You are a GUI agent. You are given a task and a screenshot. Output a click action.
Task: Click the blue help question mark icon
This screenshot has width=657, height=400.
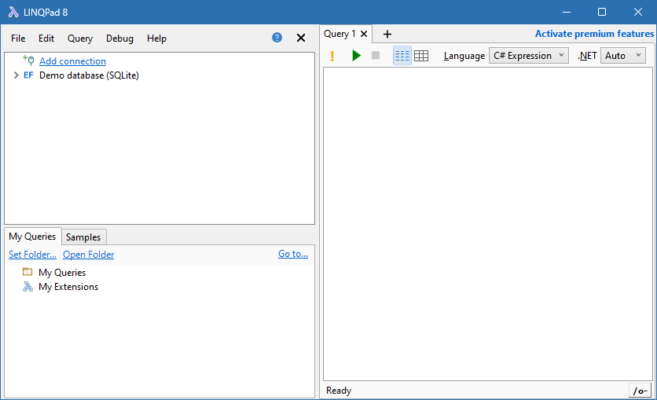click(277, 38)
